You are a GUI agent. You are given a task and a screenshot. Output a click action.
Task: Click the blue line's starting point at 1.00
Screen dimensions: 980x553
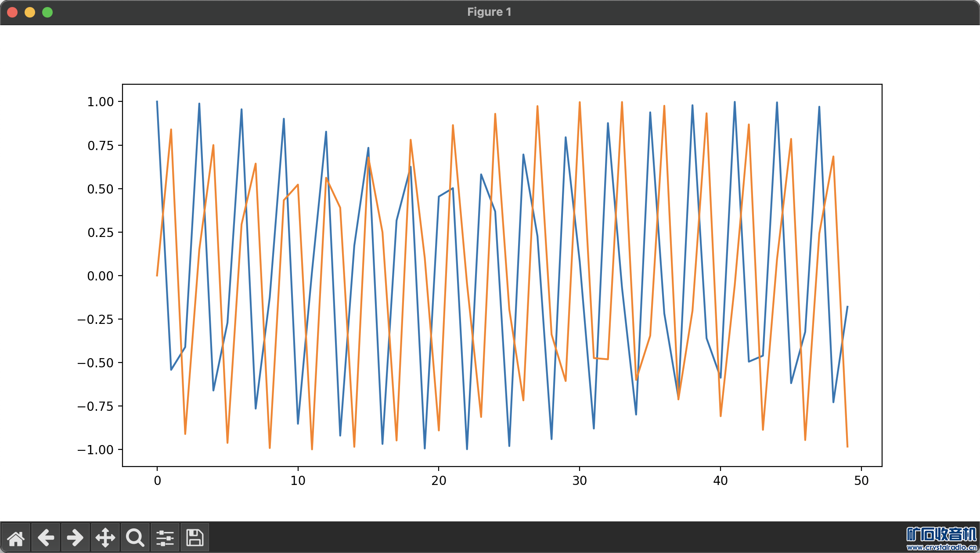[x=157, y=102]
